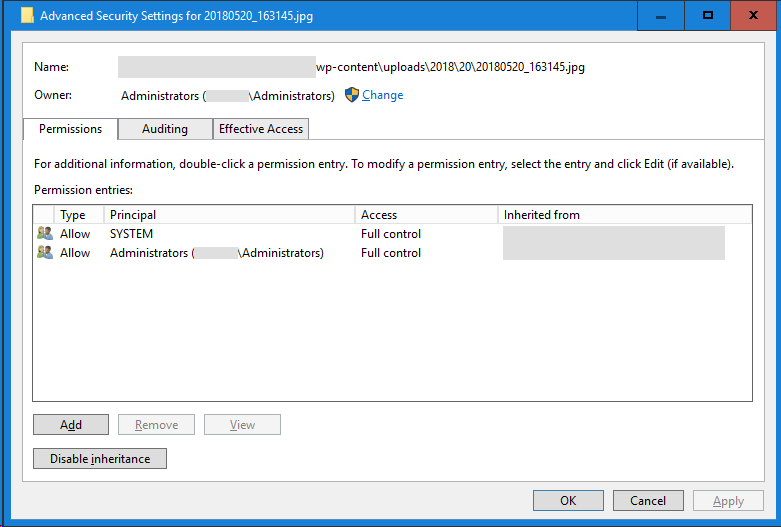Screen dimensions: 781x527
Task: Click the Inherited from column header
Action: [625, 215]
